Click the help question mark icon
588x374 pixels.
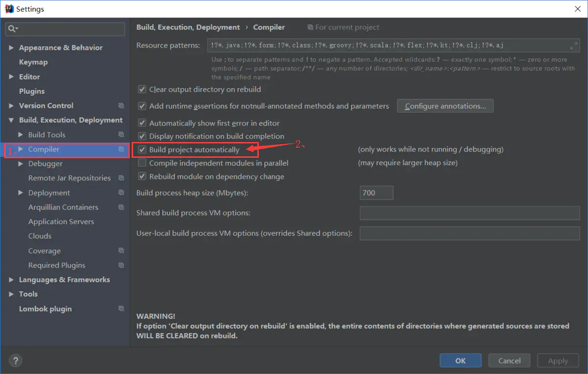(15, 361)
